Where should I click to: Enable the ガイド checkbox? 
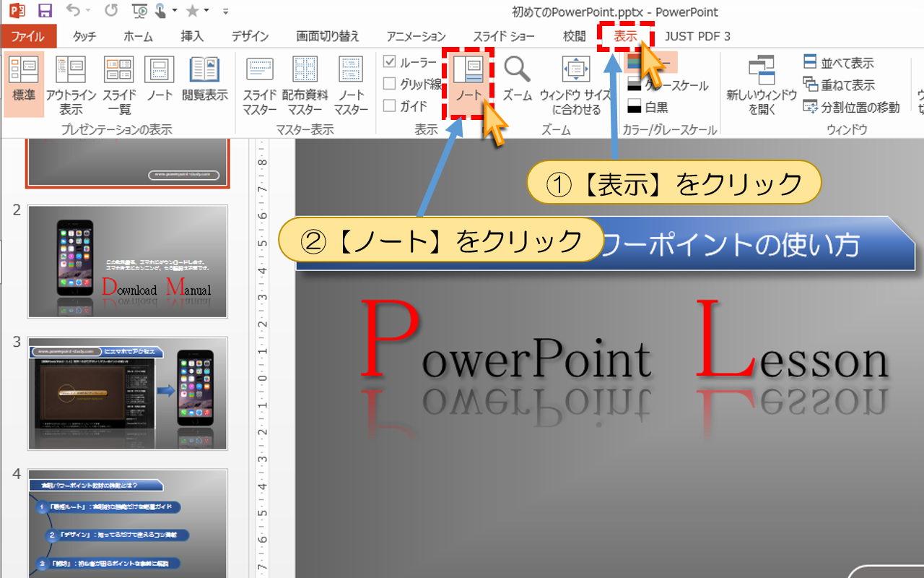tap(405, 106)
